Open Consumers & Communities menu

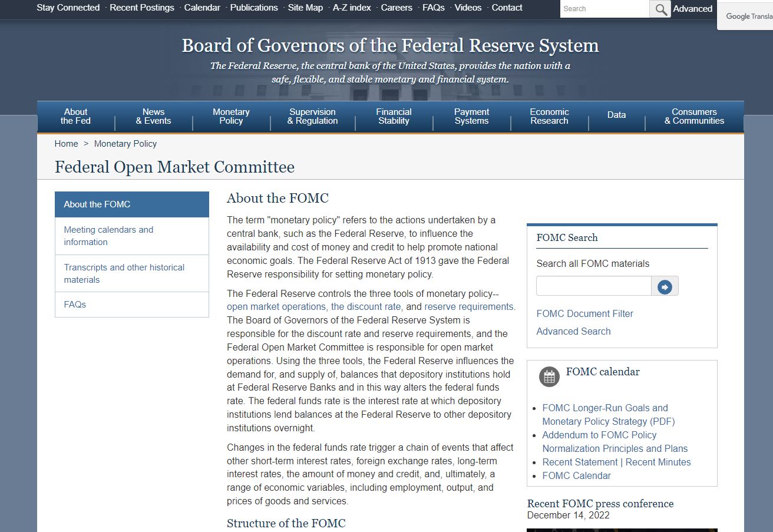pyautogui.click(x=694, y=116)
